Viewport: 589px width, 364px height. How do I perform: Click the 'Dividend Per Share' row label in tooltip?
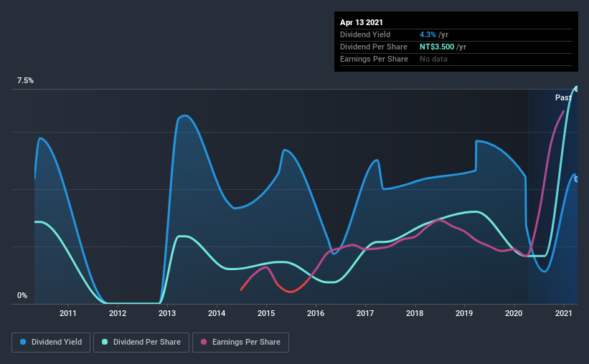pos(373,47)
